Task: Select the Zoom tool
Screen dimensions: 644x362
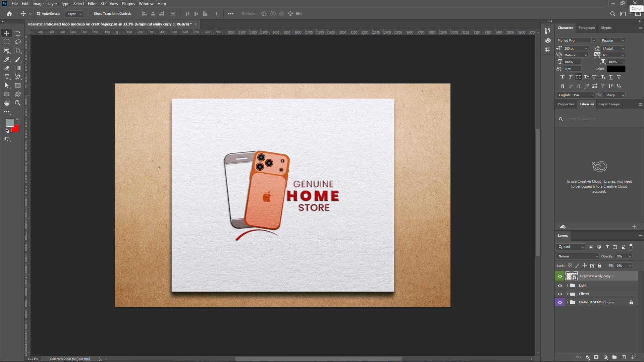Action: click(x=18, y=103)
